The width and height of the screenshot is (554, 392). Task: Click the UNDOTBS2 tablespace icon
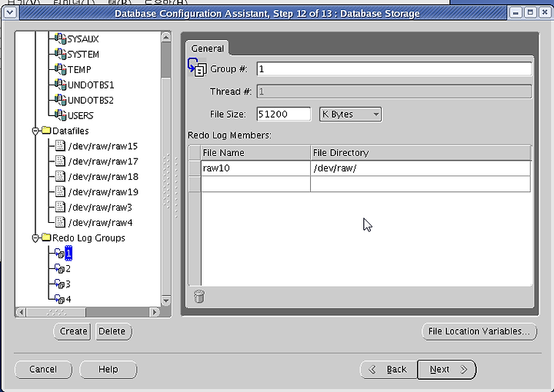[60, 100]
